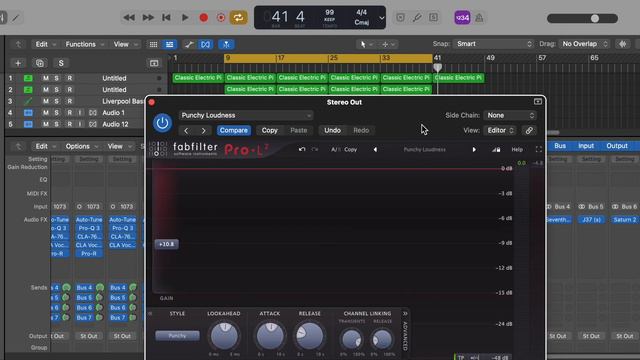Toggle the global Solo S button
This screenshot has height=360, width=640.
(61, 63)
